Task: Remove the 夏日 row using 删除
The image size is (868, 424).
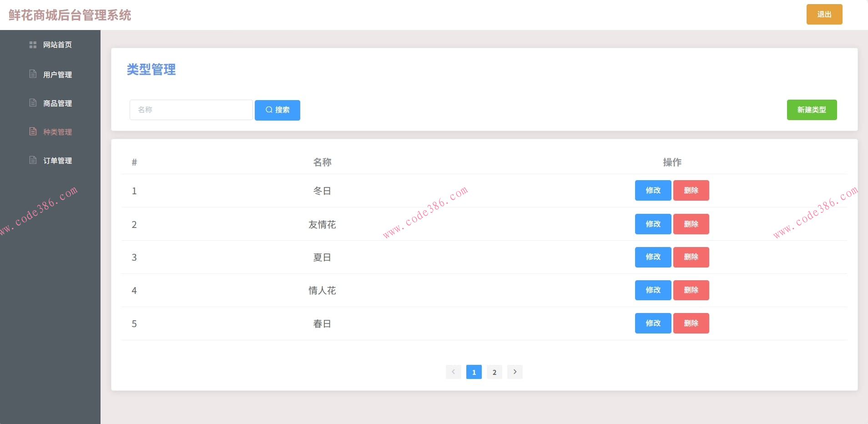Action: [691, 257]
